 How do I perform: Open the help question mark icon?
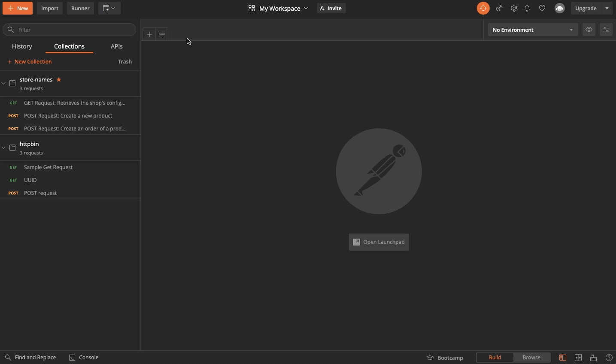(609, 358)
